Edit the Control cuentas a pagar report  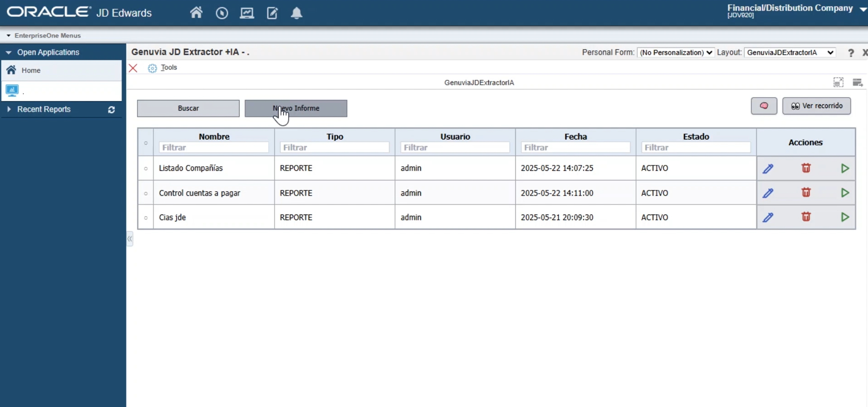768,193
